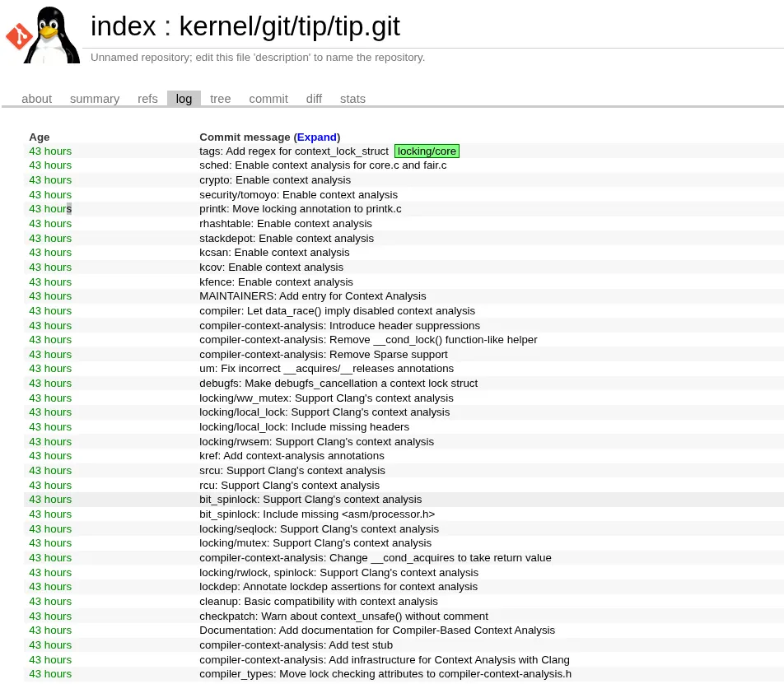Click the red cgit diamond logo
784x684 pixels.
point(17,35)
